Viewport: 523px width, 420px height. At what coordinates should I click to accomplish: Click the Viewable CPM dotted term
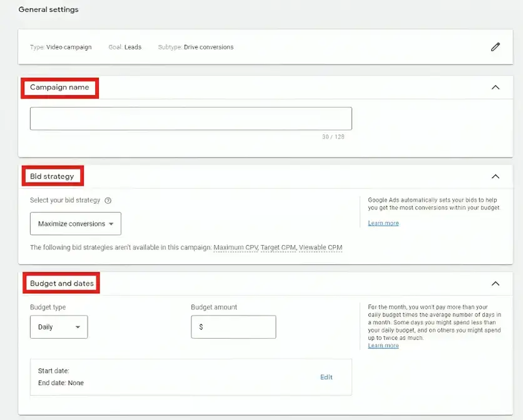[x=320, y=247]
